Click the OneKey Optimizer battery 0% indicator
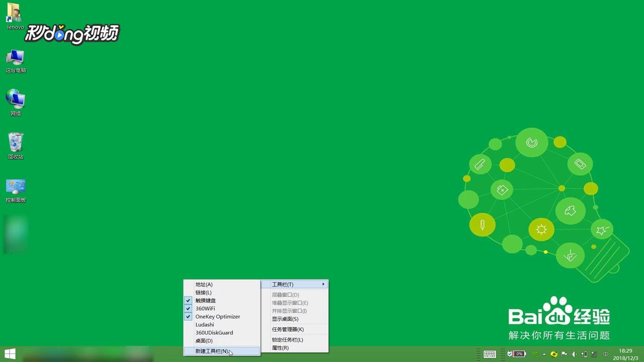This screenshot has width=644, height=362. (517, 354)
